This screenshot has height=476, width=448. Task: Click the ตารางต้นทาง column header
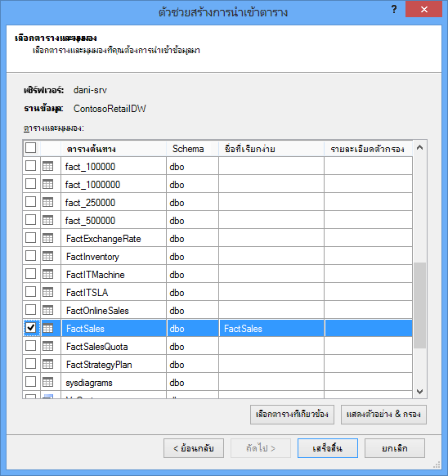point(114,149)
